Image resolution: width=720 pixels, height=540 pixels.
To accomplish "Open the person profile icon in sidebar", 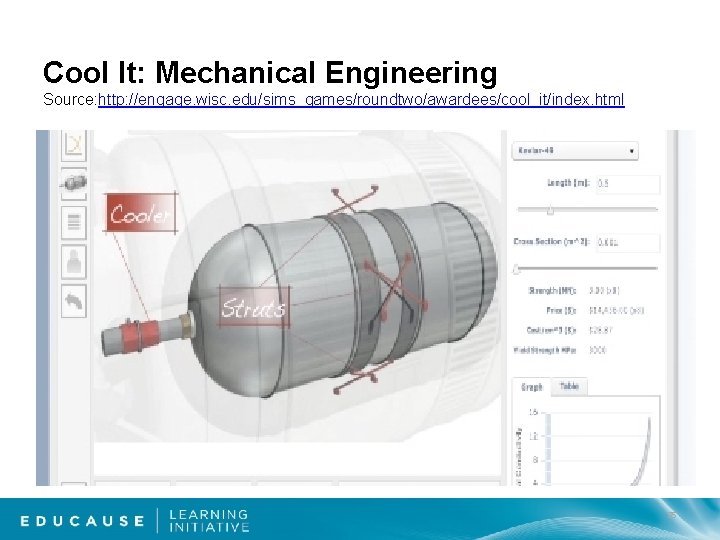I will coord(73,261).
